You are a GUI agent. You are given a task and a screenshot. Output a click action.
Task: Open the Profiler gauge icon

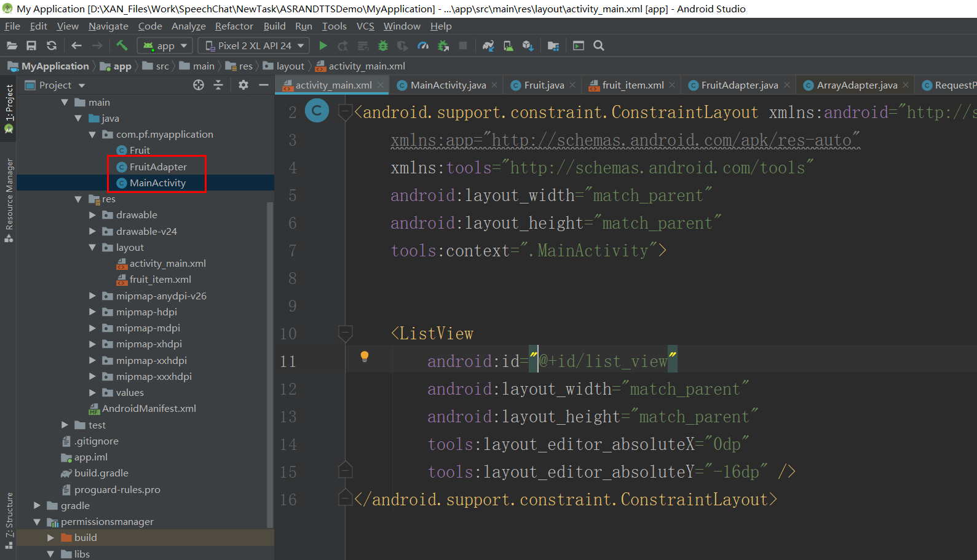point(423,45)
